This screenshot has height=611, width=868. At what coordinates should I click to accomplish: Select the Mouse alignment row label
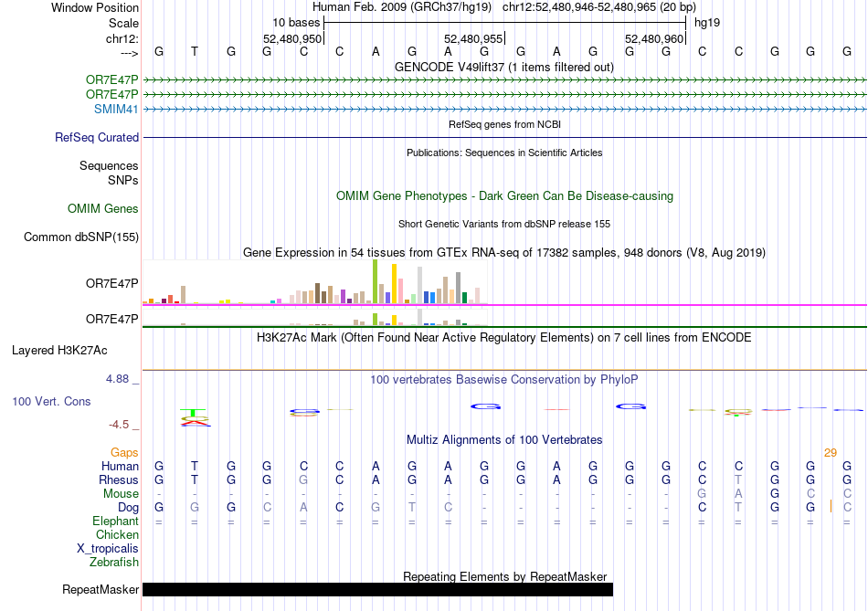(x=121, y=494)
